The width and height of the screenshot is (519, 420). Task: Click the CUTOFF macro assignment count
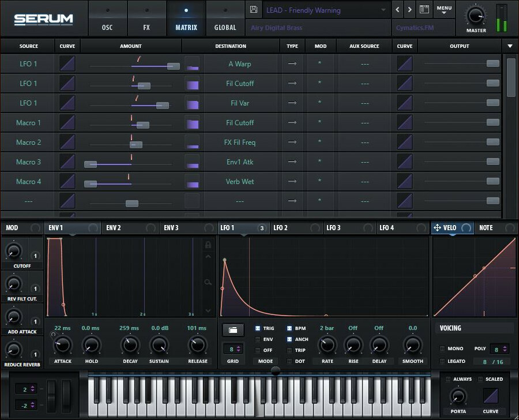(x=35, y=256)
